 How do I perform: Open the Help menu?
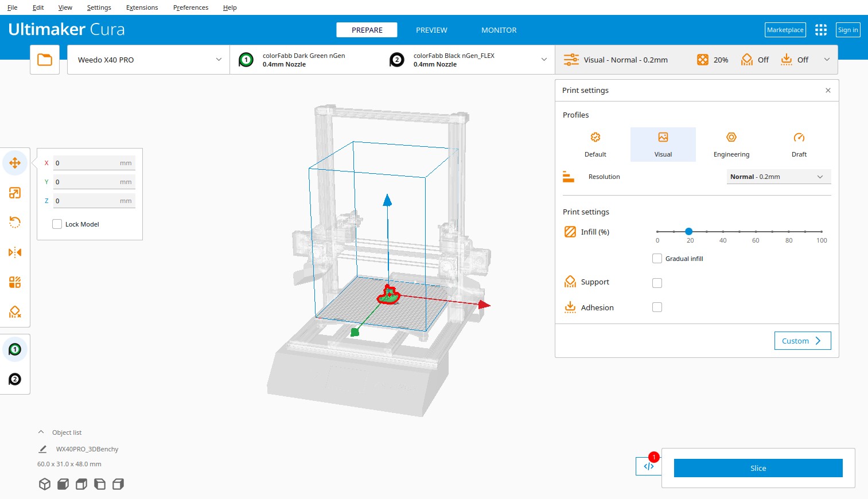230,7
